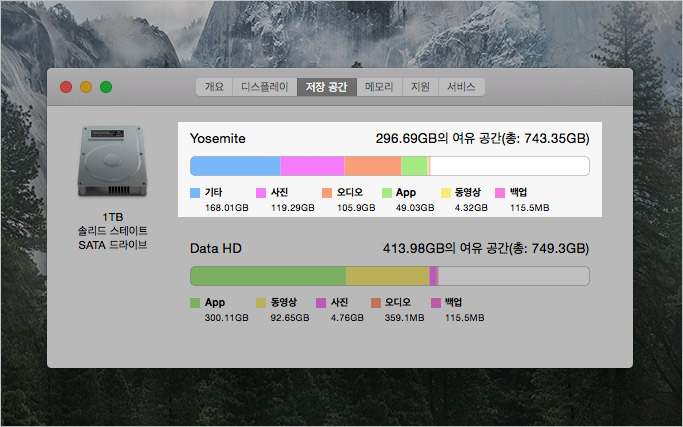Click the 1TB drive capacity label

(112, 217)
